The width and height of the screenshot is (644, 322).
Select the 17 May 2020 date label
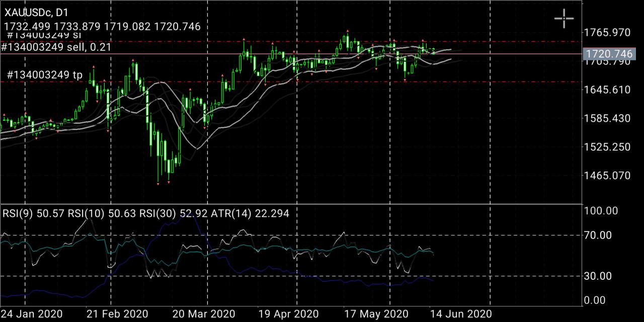[375, 314]
